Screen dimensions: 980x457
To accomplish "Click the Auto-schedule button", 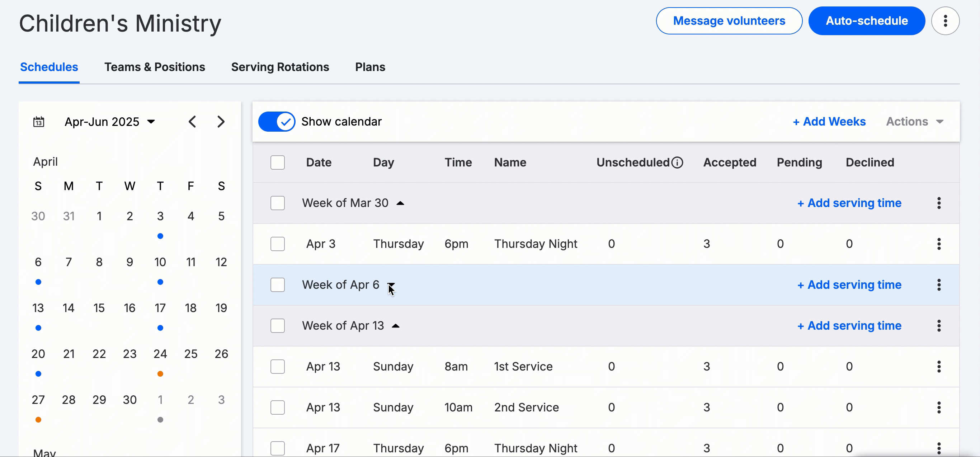I will coord(867,20).
